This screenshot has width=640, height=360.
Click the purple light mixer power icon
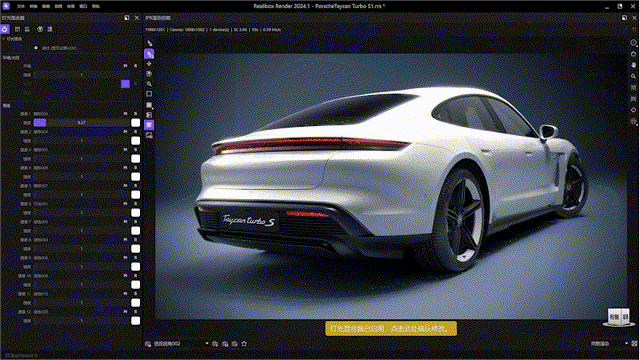click(x=5, y=29)
